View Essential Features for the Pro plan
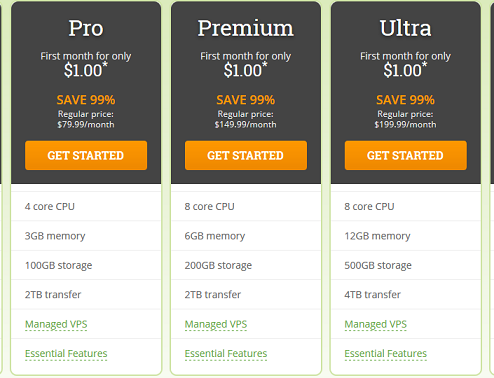 66,353
